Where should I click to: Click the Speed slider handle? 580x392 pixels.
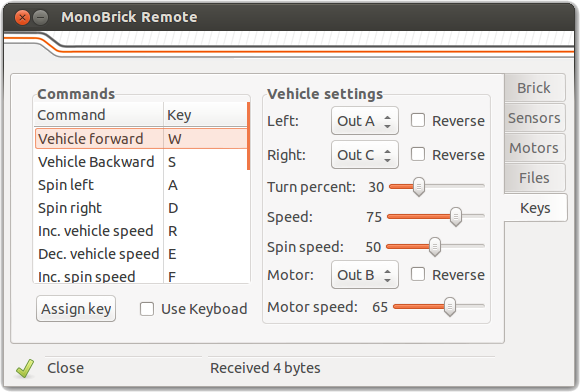(456, 217)
